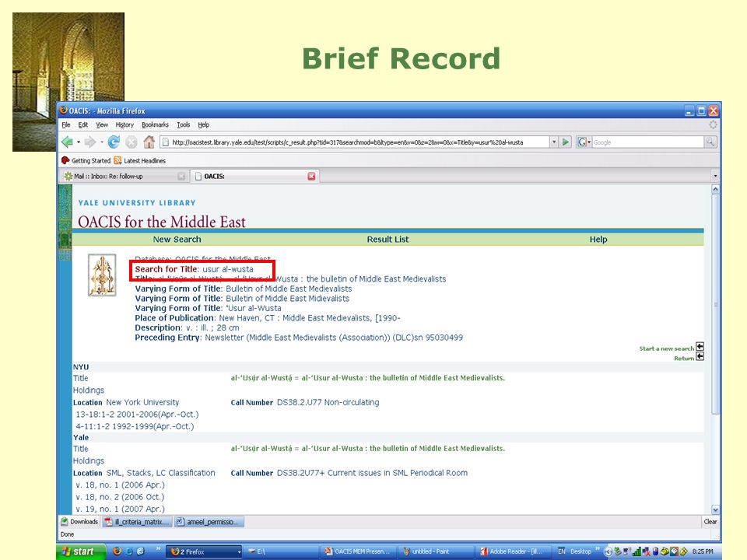Viewport: 747px width, 560px height.
Task: Open the File menu
Action: [x=66, y=124]
